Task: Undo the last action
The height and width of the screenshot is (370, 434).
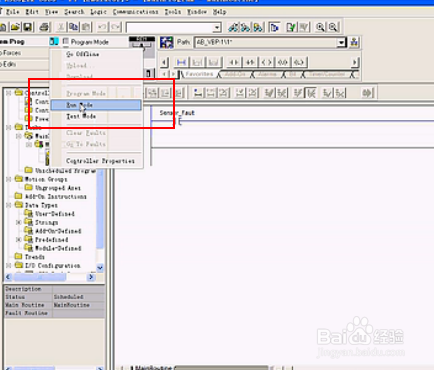Action: (x=103, y=27)
